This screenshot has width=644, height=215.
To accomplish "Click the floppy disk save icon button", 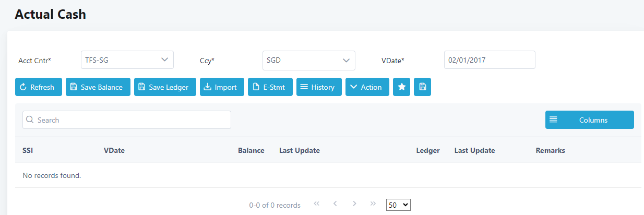I will pos(422,87).
